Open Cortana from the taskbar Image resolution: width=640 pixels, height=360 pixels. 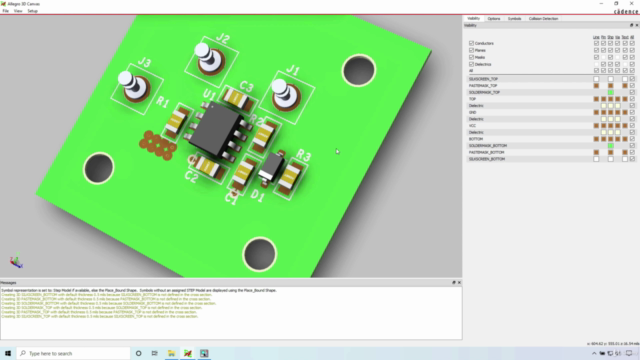pyautogui.click(x=138, y=353)
